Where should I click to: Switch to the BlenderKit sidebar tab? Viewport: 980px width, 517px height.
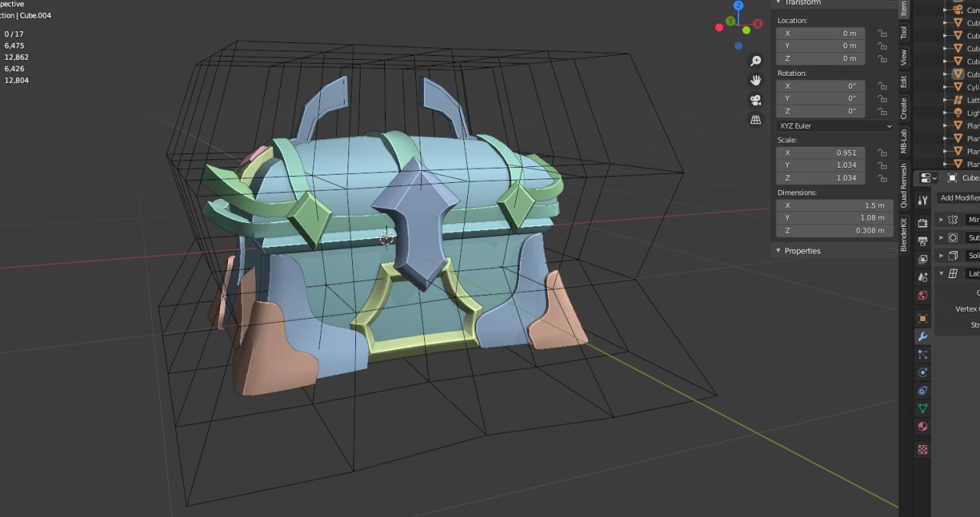click(x=903, y=234)
